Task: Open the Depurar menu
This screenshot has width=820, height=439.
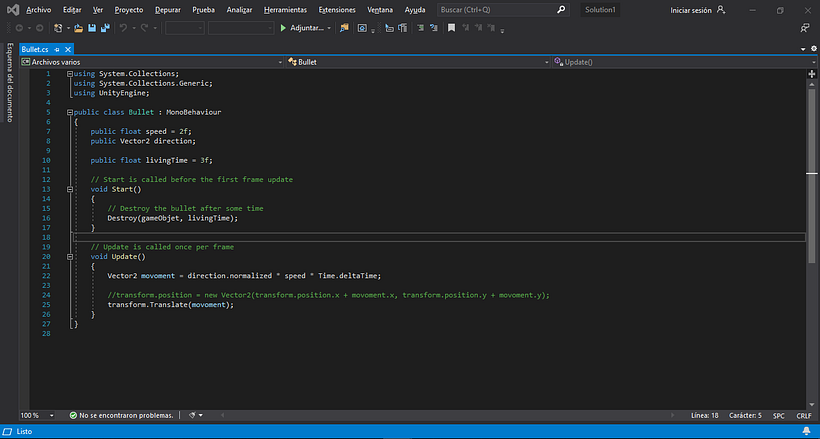Action: point(168,9)
